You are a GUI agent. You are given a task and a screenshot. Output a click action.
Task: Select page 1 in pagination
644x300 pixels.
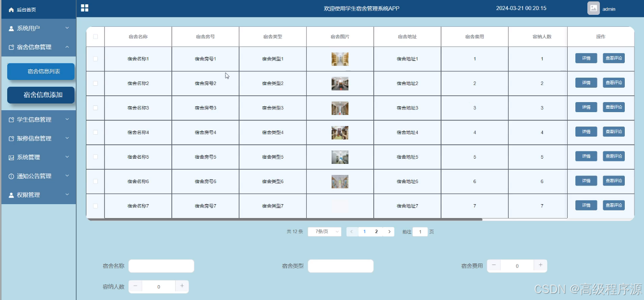(x=365, y=231)
